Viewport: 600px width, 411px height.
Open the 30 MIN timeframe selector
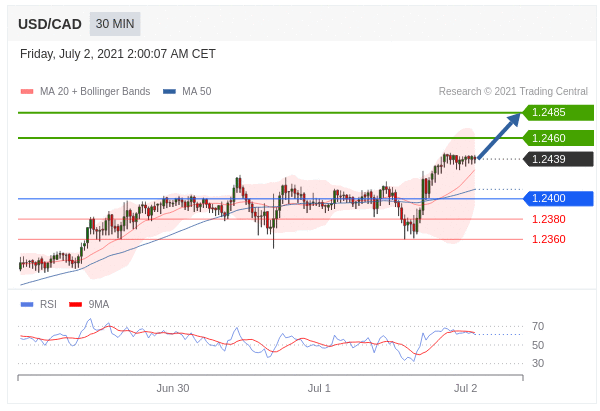pyautogui.click(x=115, y=24)
